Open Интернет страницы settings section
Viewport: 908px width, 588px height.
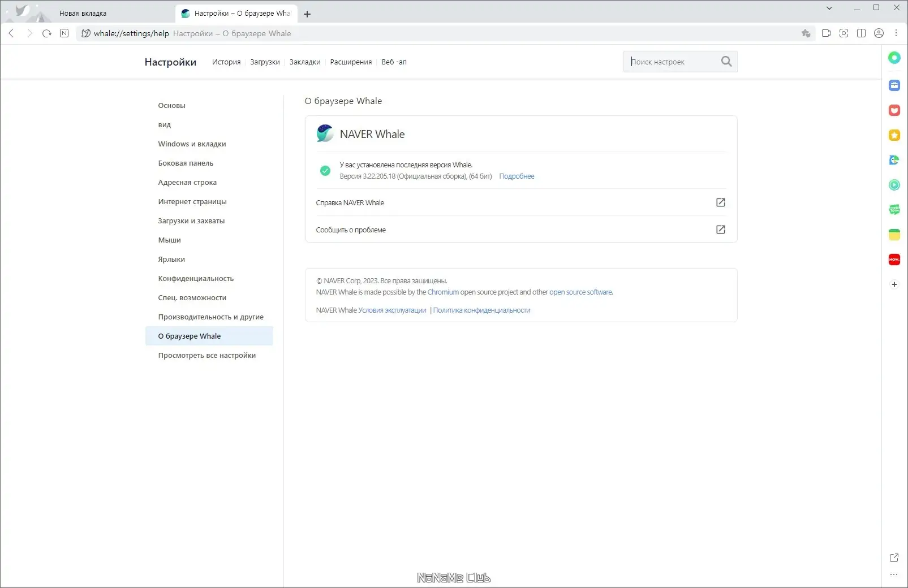(x=209, y=202)
